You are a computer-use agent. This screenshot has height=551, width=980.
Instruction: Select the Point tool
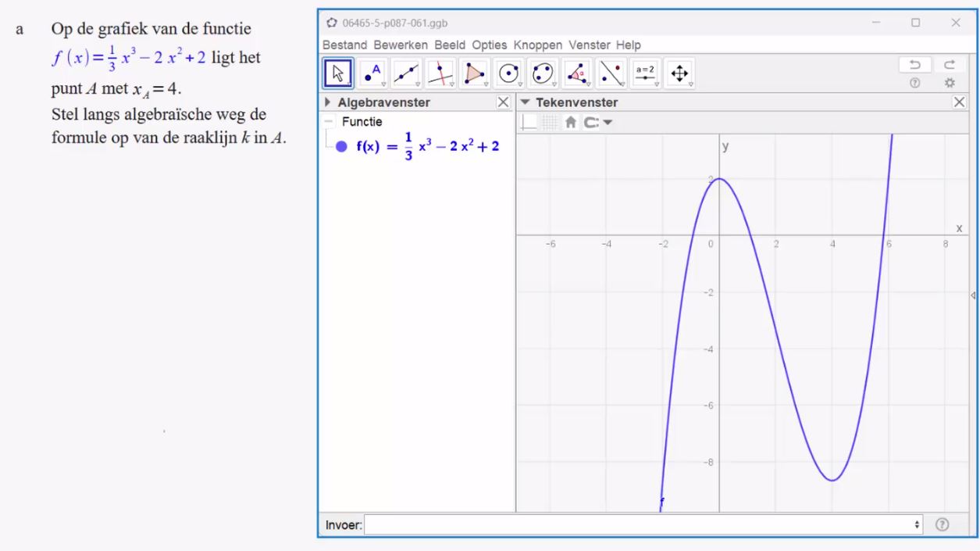point(372,73)
